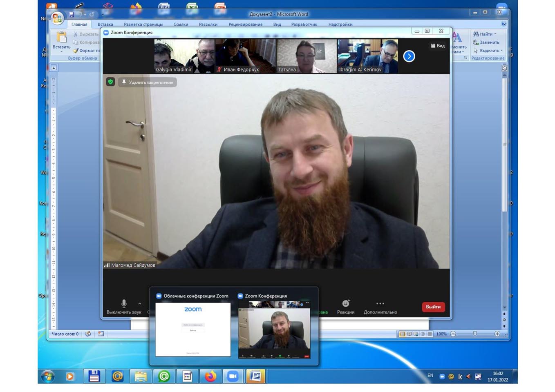
Task: Click the 100% zoom level in Word
Action: (441, 334)
